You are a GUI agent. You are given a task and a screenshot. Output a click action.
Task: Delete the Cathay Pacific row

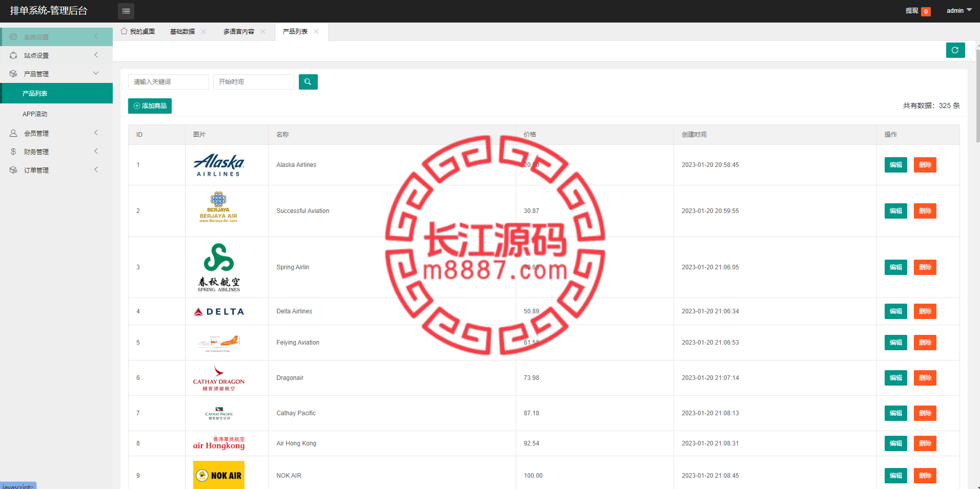(925, 413)
